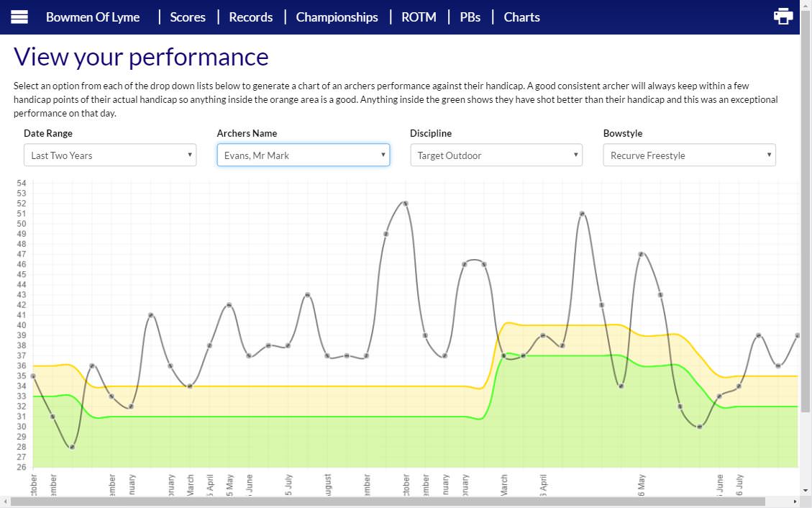The height and width of the screenshot is (508, 812).
Task: Click the x-axis label '5 July'
Action: (x=288, y=485)
